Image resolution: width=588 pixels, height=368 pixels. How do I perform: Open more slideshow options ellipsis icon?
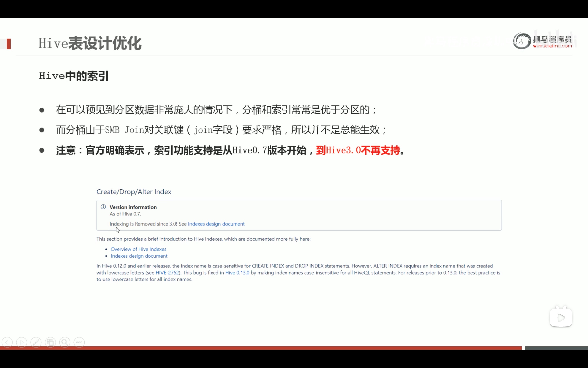coord(79,342)
